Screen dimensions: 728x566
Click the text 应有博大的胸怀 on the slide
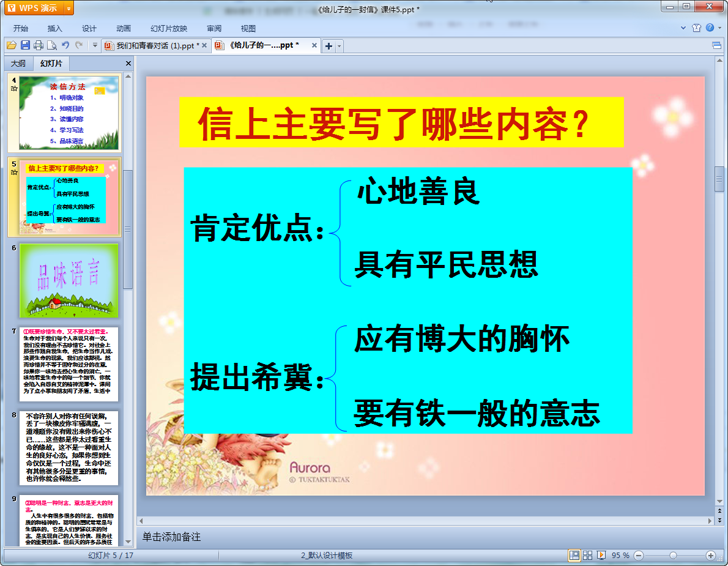tap(462, 338)
